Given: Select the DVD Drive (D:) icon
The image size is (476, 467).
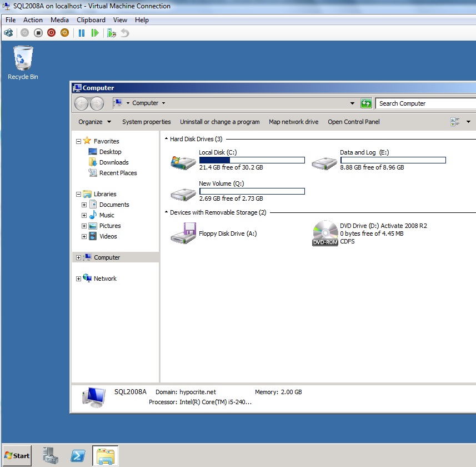Looking at the screenshot, I should [x=325, y=233].
